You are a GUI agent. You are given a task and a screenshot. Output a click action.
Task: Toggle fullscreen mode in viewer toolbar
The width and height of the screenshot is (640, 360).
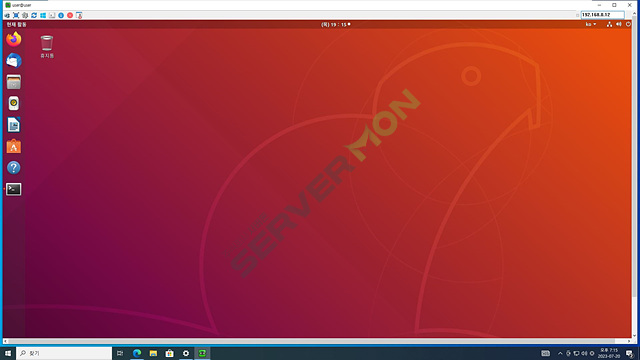pyautogui.click(x=16, y=16)
